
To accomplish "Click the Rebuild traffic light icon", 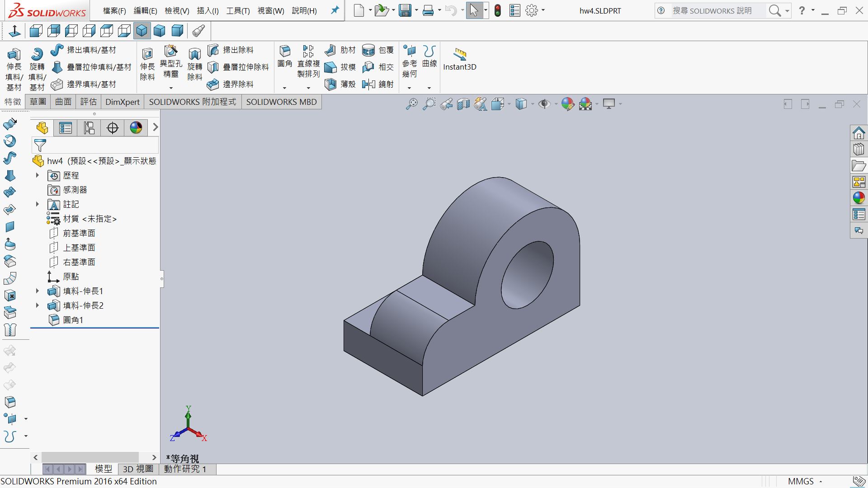I will click(x=498, y=10).
